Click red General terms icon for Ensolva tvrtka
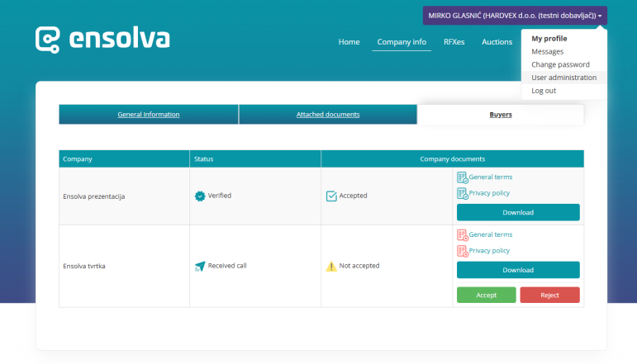Image resolution: width=637 pixels, height=364 pixels. coord(462,235)
